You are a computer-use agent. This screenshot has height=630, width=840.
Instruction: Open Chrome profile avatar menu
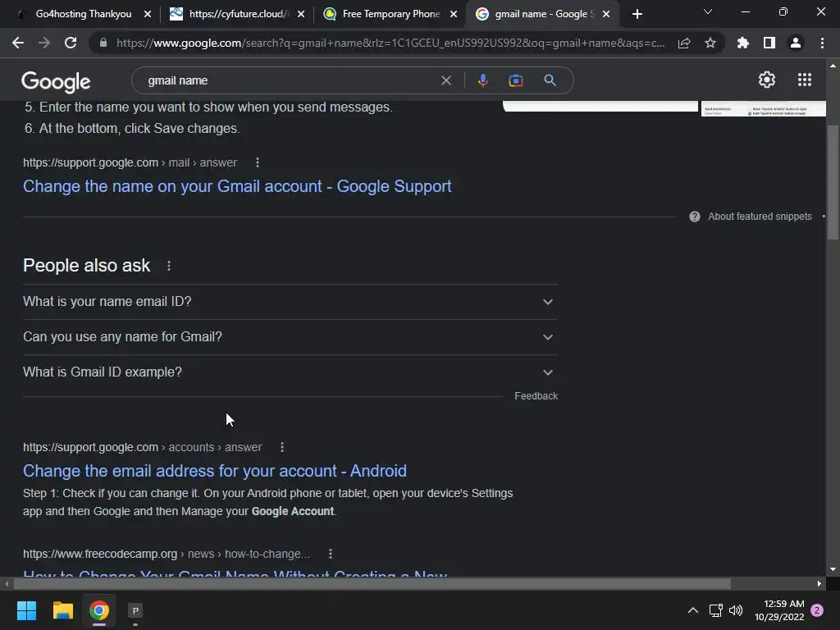(796, 43)
